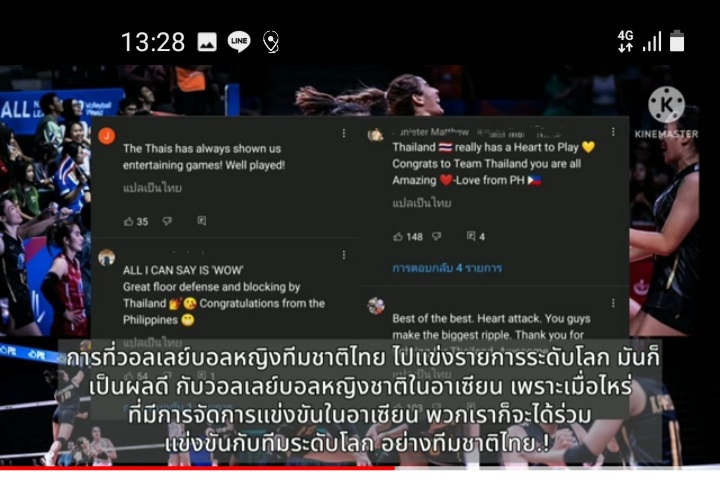Like the comment with 148 likes
720x485 pixels.
(398, 237)
